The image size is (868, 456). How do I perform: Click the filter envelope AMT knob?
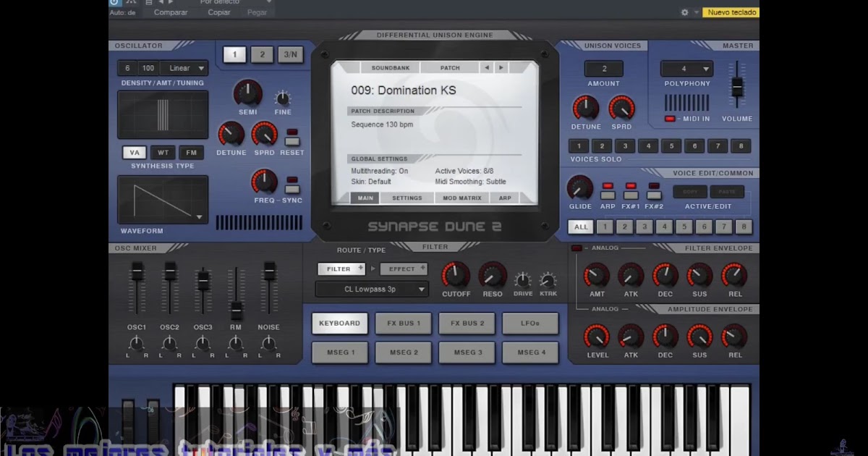(x=597, y=276)
